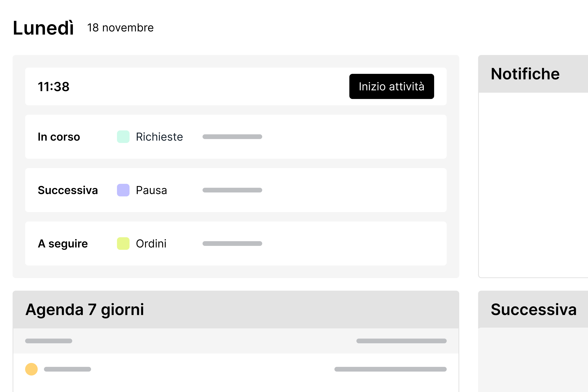Click the lime swatch beside Ordini

click(x=123, y=244)
